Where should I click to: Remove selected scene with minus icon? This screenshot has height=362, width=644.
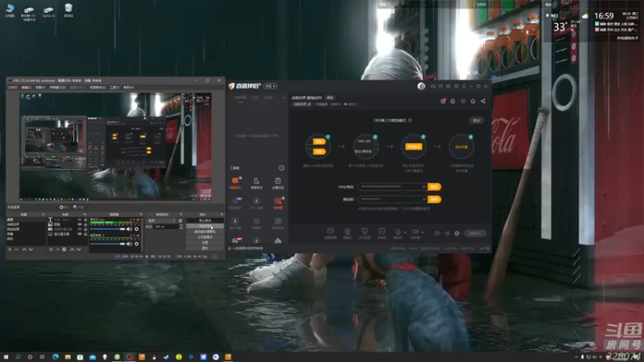pyautogui.click(x=16, y=249)
